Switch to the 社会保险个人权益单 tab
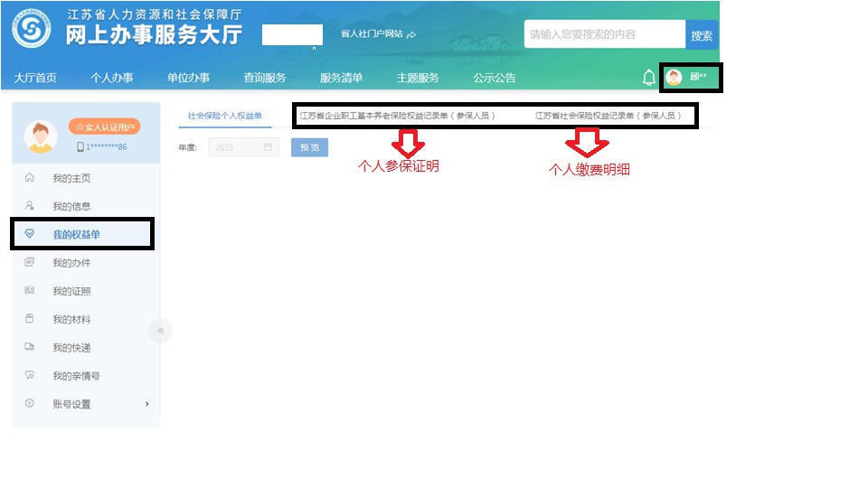Image resolution: width=868 pixels, height=488 pixels. tap(225, 116)
